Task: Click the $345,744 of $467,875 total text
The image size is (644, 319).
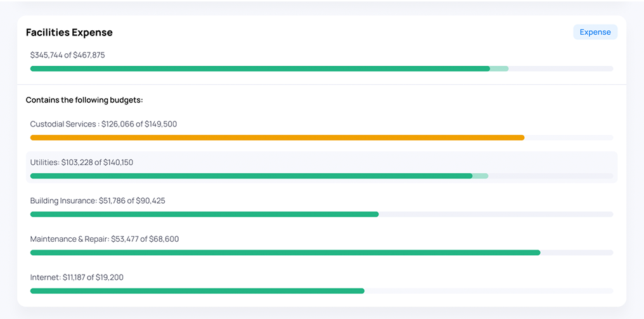Action: click(68, 55)
